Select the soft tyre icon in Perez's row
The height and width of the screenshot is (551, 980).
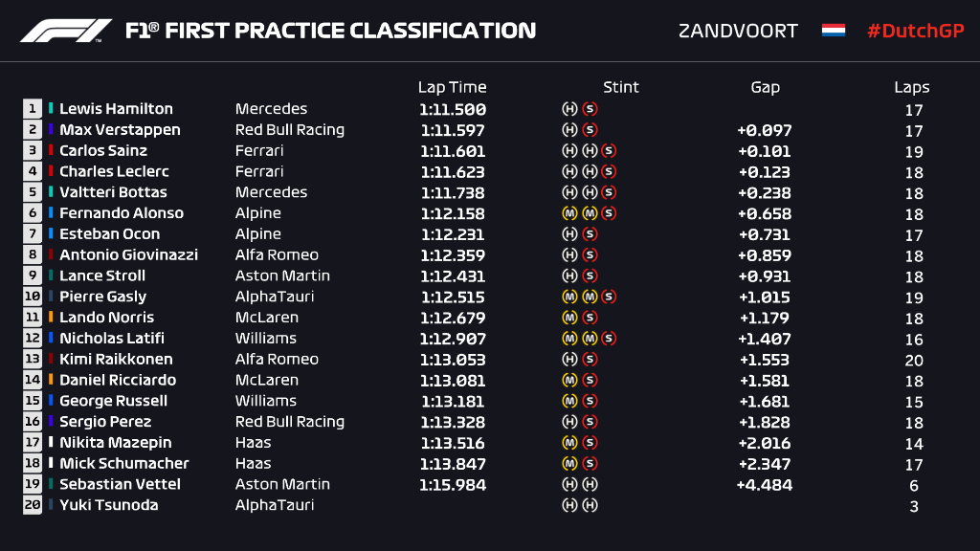coord(590,422)
